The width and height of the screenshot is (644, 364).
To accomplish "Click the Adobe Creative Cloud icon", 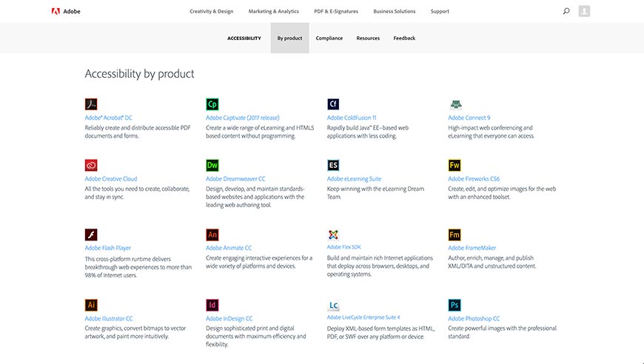I will click(91, 165).
